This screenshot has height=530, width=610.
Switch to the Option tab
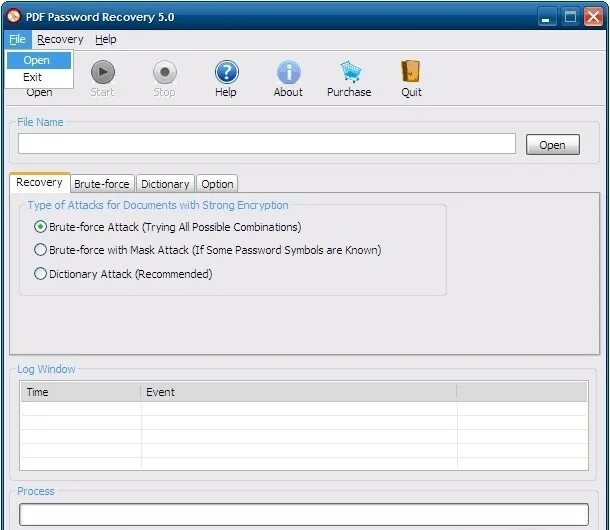click(217, 184)
